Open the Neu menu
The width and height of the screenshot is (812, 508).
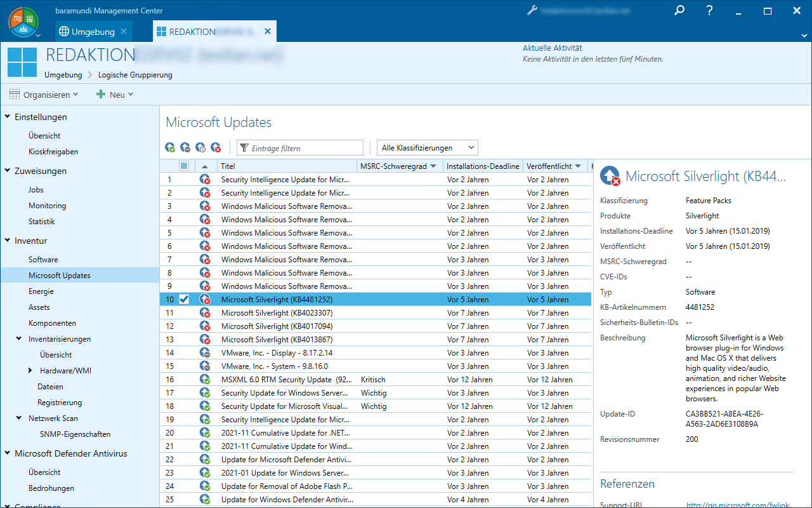[115, 95]
